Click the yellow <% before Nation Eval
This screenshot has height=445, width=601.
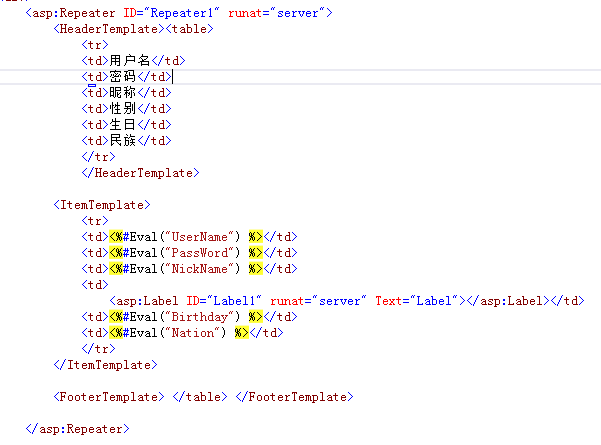(116, 333)
